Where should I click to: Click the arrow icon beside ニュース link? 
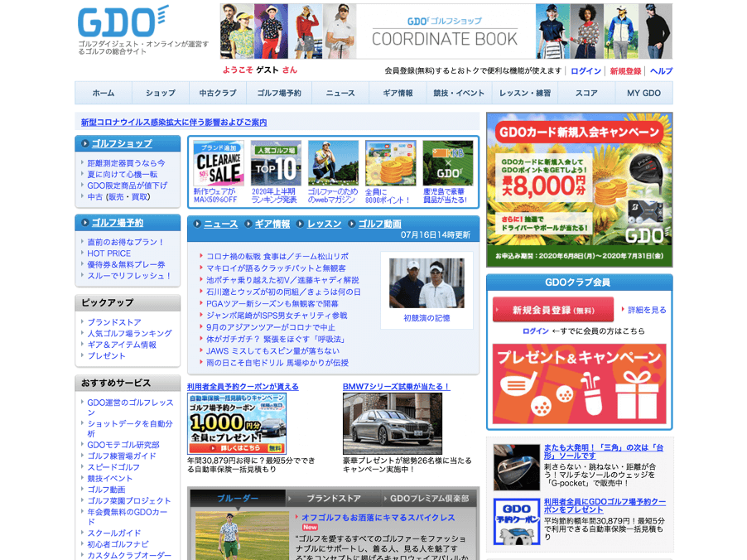(197, 224)
